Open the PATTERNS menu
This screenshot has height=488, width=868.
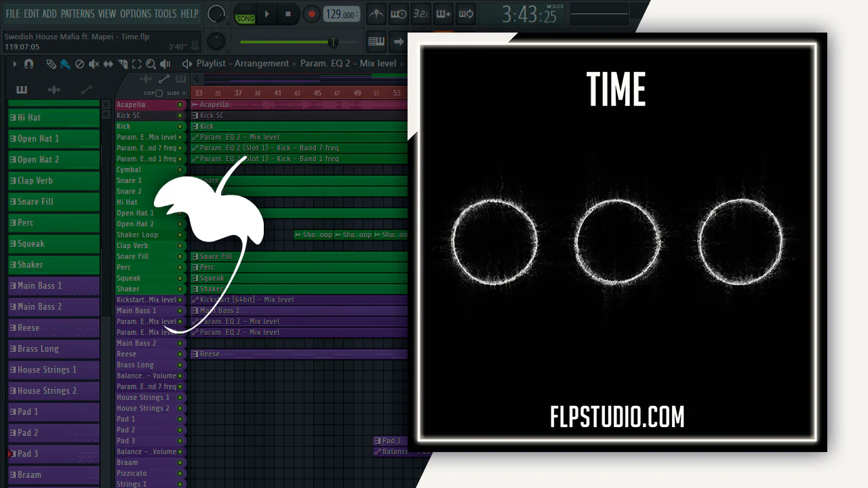click(77, 14)
